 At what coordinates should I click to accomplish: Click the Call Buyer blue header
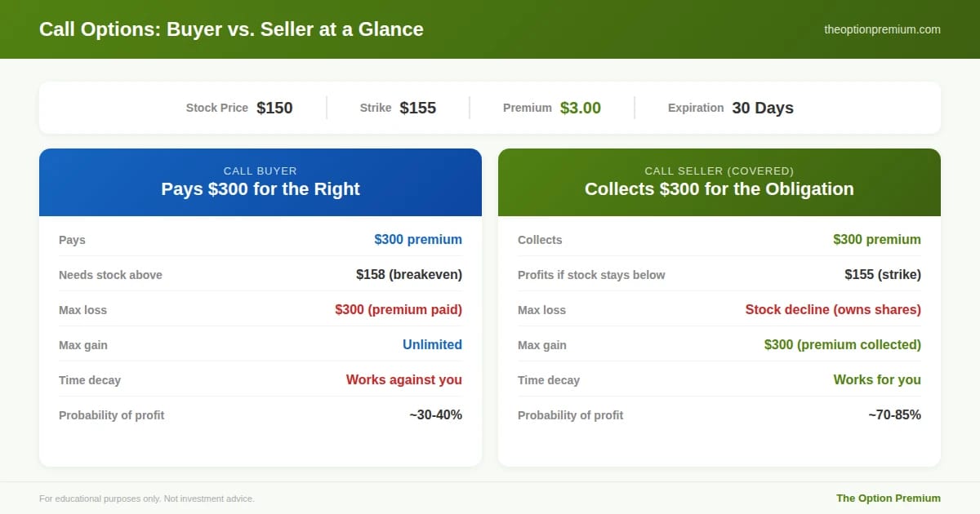(260, 182)
